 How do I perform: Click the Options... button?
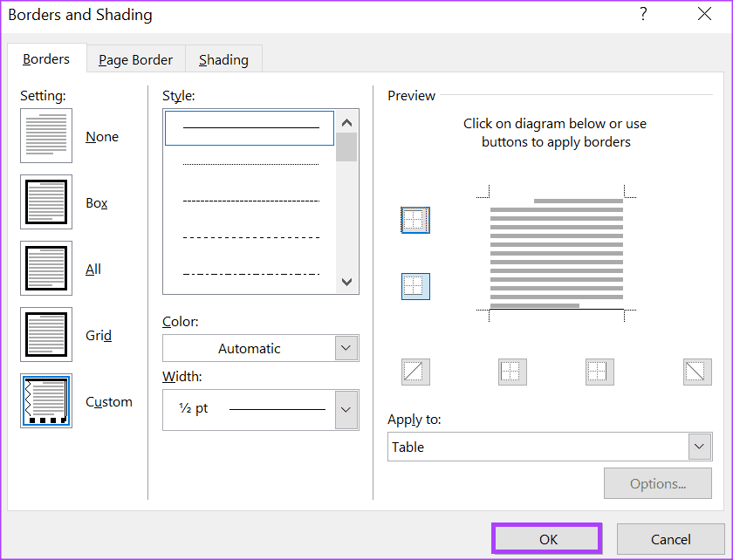pyautogui.click(x=658, y=483)
